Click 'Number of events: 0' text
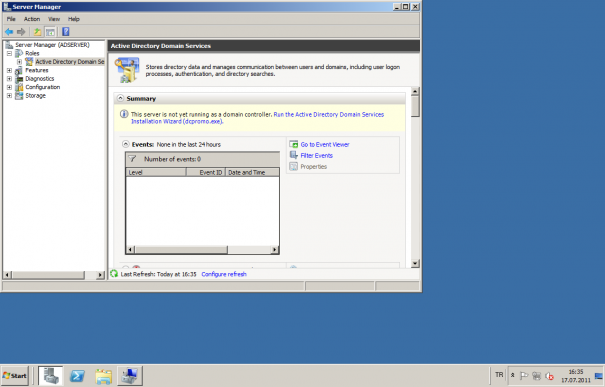The image size is (605, 387). coord(172,159)
